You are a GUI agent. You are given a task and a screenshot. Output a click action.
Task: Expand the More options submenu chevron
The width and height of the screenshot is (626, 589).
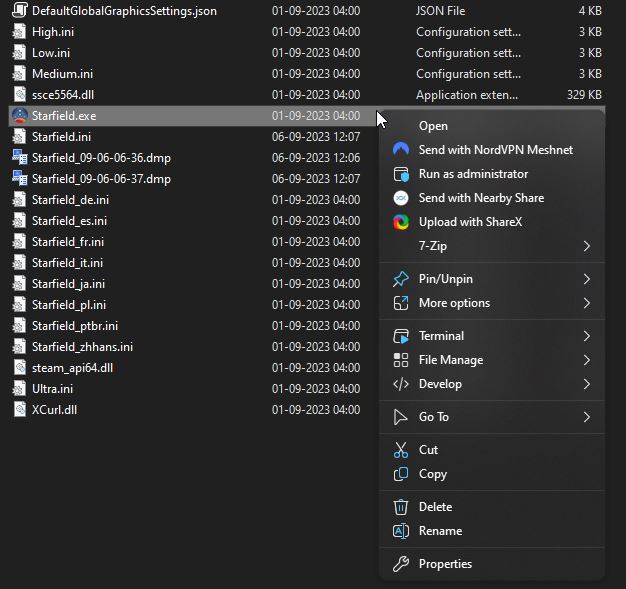pyautogui.click(x=586, y=303)
